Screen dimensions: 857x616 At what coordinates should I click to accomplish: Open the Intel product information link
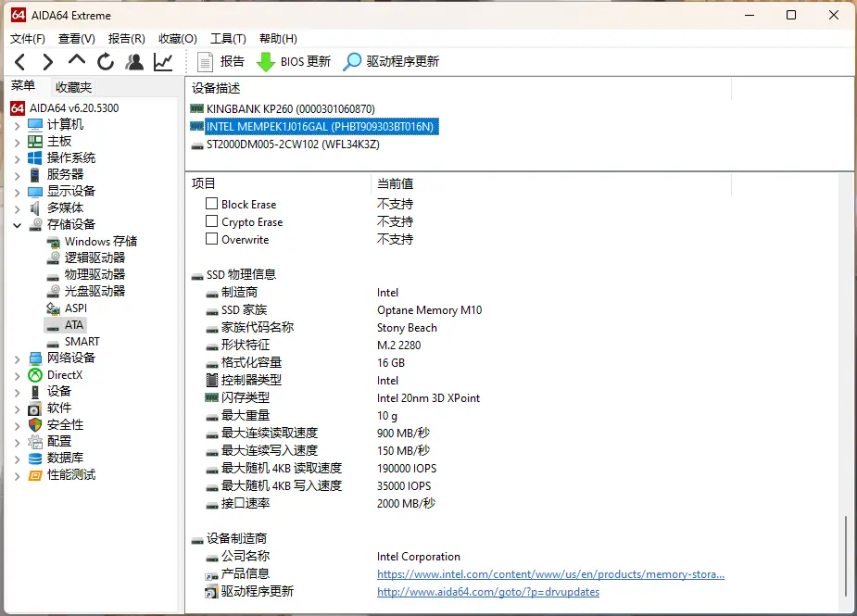[550, 574]
